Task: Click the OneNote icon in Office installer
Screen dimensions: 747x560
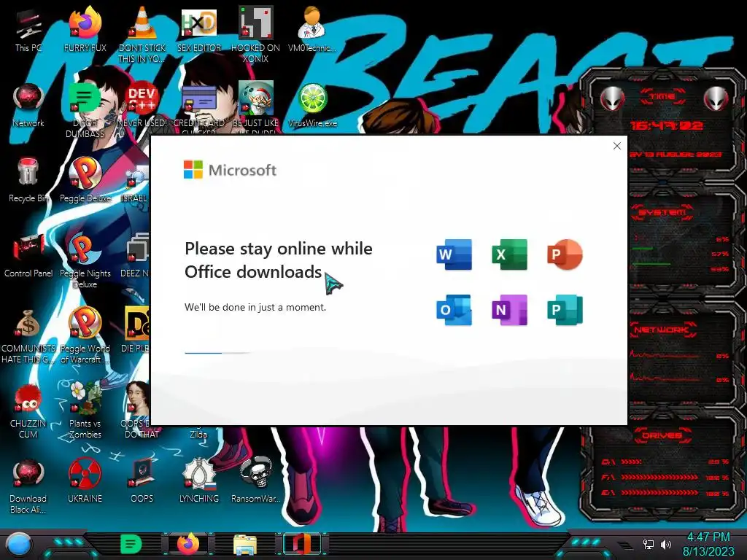Action: coord(509,310)
